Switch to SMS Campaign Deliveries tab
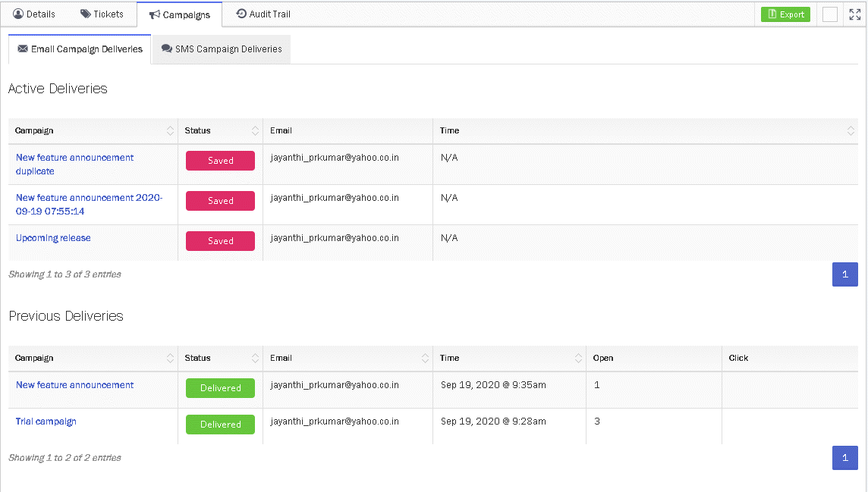This screenshot has width=868, height=492. (222, 49)
